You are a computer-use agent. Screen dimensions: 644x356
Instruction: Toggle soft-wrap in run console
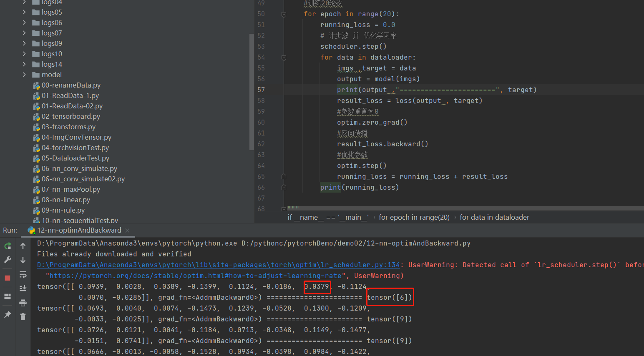[23, 274]
